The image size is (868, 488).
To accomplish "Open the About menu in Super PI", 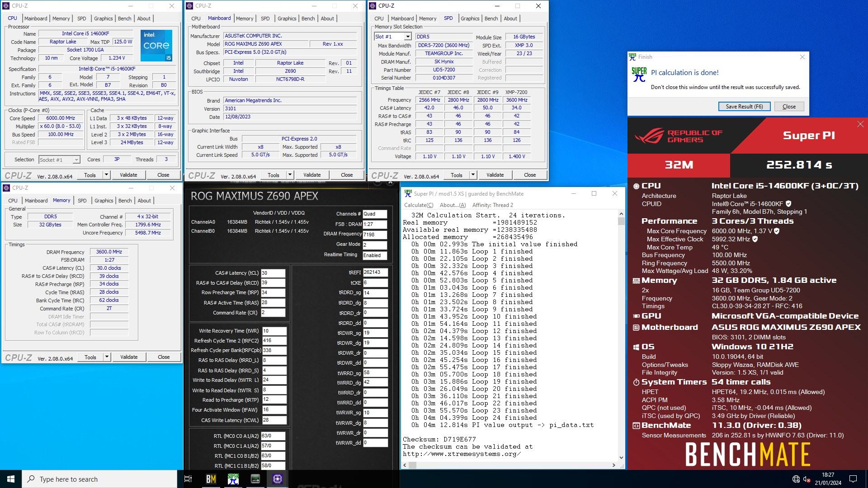I will click(x=453, y=205).
